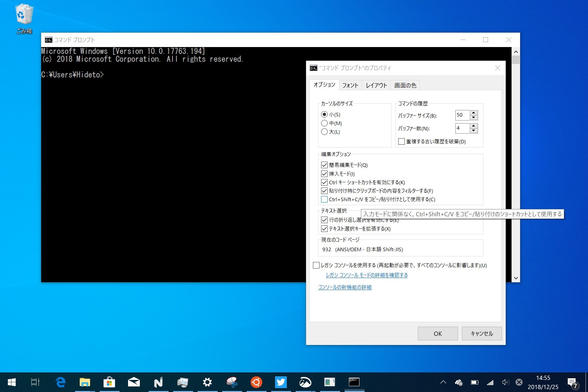Open the Twitter app from the taskbar

coord(281,382)
